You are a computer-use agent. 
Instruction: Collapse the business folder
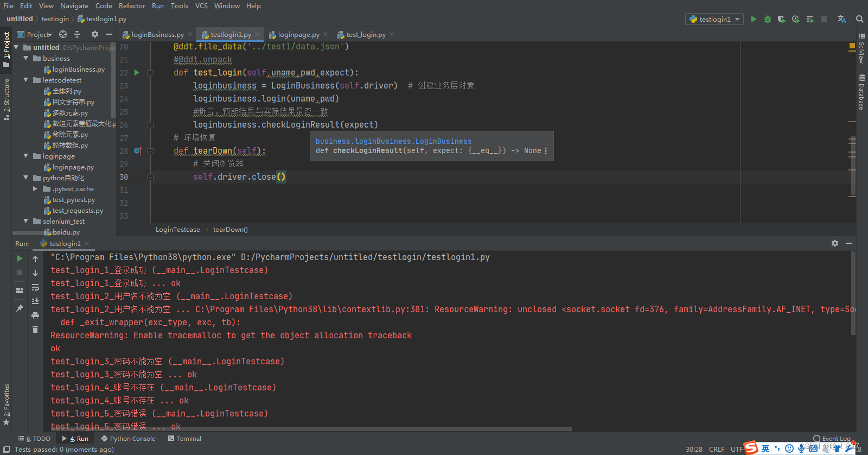(26, 58)
